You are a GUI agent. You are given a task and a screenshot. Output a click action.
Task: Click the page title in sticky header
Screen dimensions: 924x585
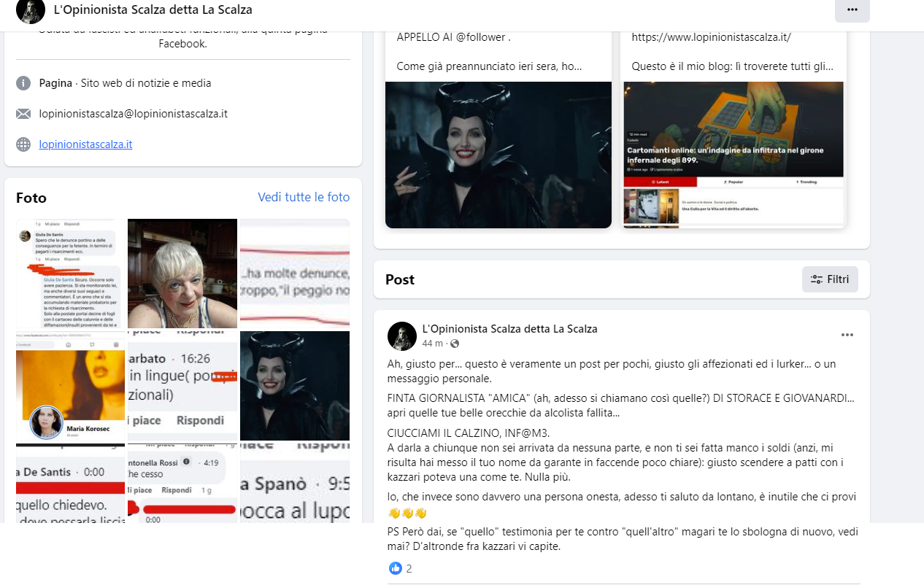click(153, 10)
